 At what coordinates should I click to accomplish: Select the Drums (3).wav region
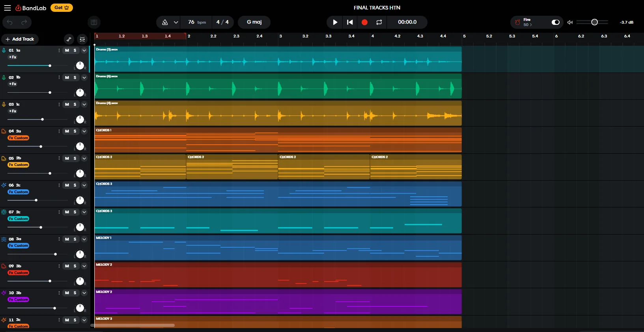278,59
